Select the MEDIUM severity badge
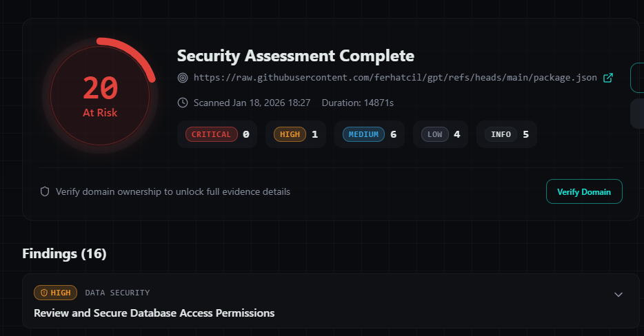 point(363,134)
